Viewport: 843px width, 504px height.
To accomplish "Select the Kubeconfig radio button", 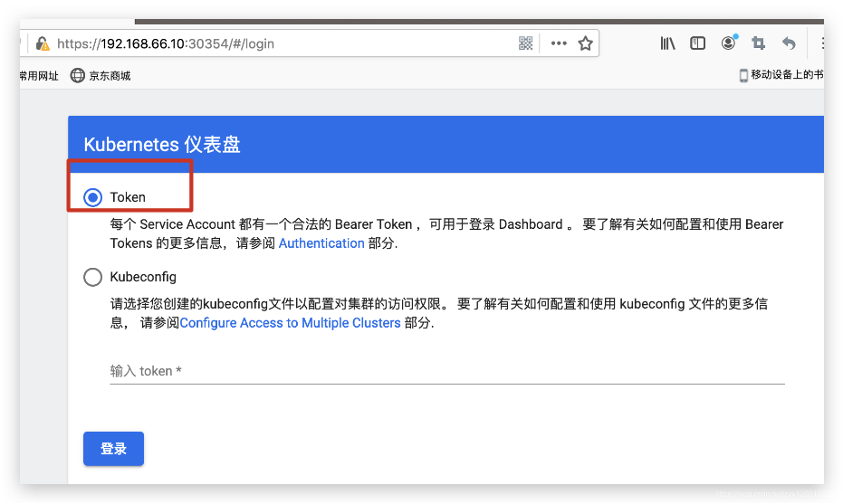I will click(x=92, y=277).
